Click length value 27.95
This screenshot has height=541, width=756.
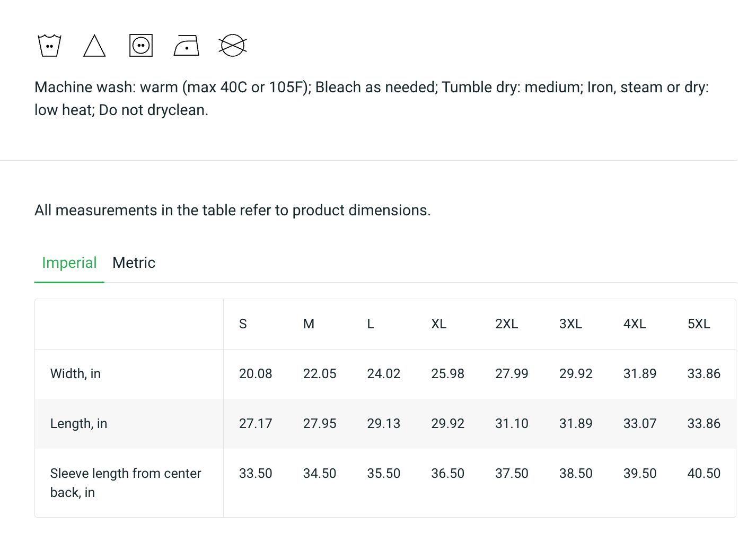point(320,424)
